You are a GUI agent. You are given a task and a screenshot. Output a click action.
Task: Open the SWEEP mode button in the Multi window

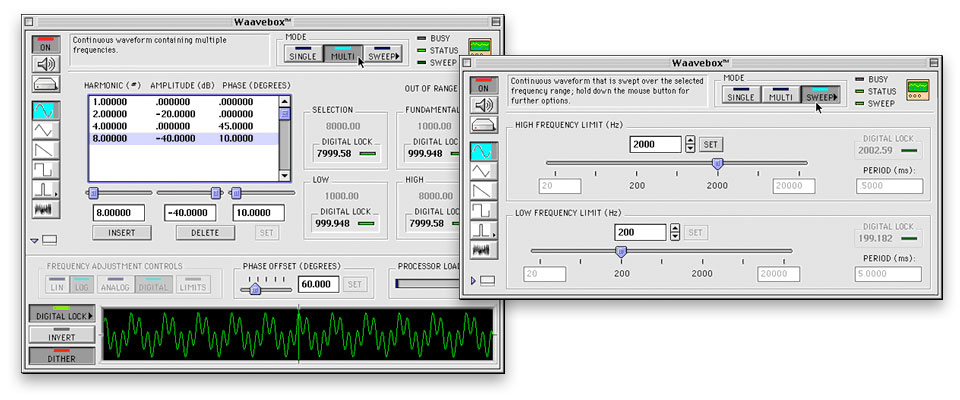pos(383,54)
